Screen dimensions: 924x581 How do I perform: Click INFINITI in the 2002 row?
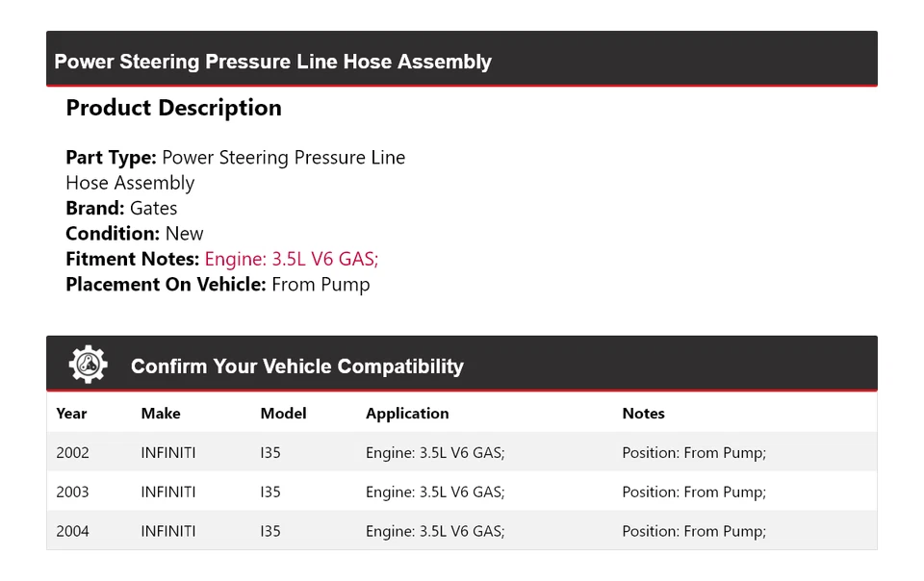(x=168, y=453)
